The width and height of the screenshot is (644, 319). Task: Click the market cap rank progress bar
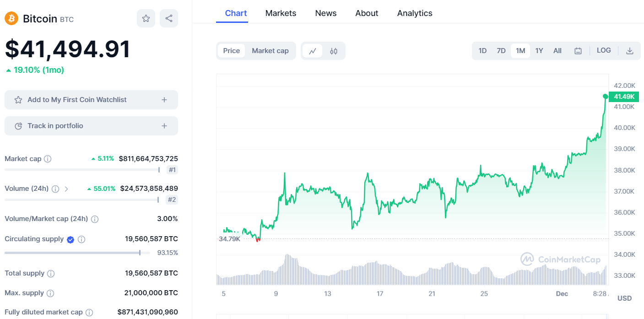(x=82, y=170)
